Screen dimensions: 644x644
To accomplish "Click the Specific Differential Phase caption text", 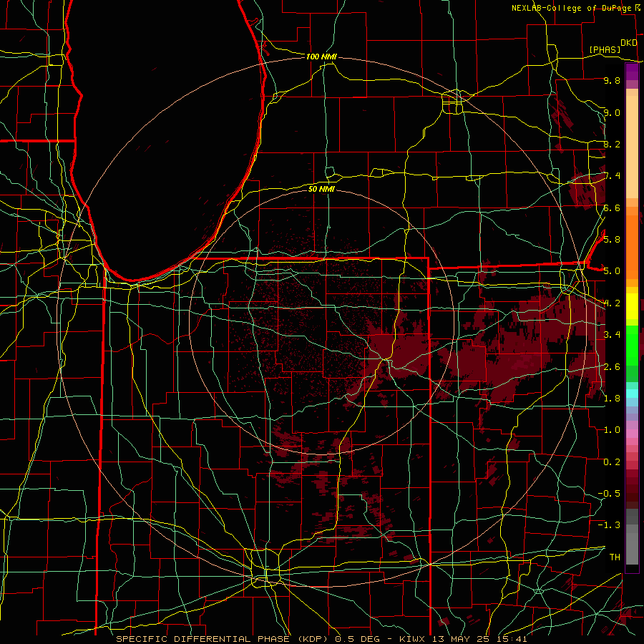I will pyautogui.click(x=321, y=639).
